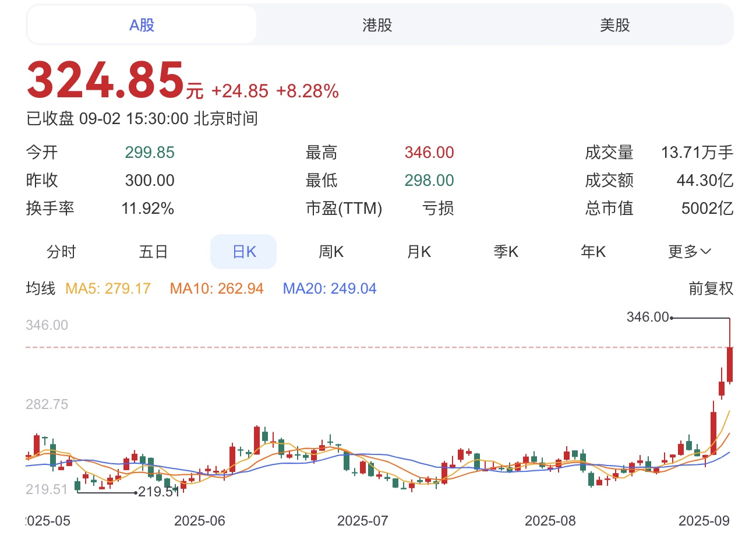
Task: Click the 2025-07 date axis label
Action: (x=363, y=521)
